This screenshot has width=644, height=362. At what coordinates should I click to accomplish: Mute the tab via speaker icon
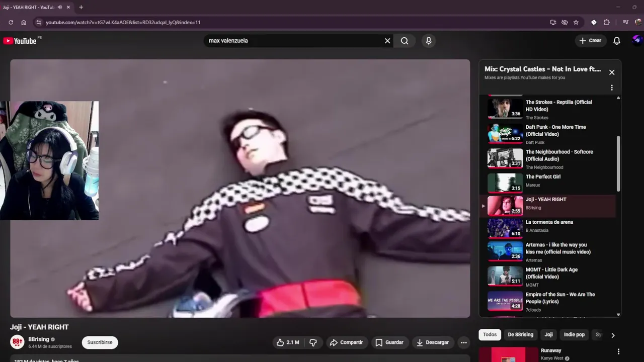click(x=60, y=7)
